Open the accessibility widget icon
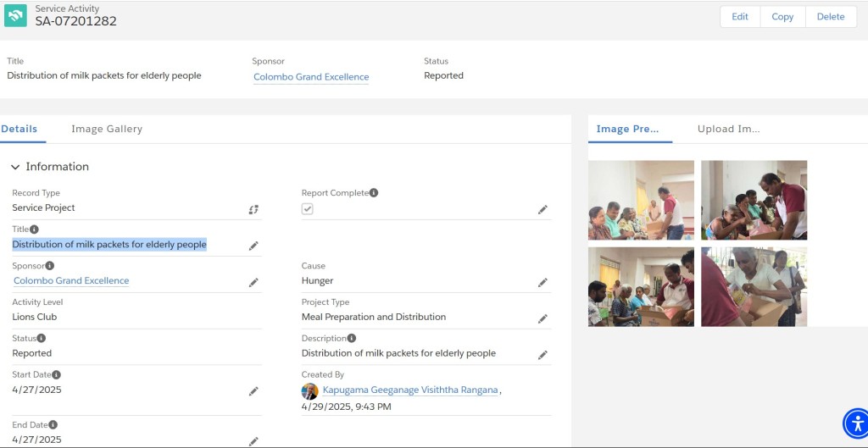This screenshot has width=868, height=448. click(856, 423)
